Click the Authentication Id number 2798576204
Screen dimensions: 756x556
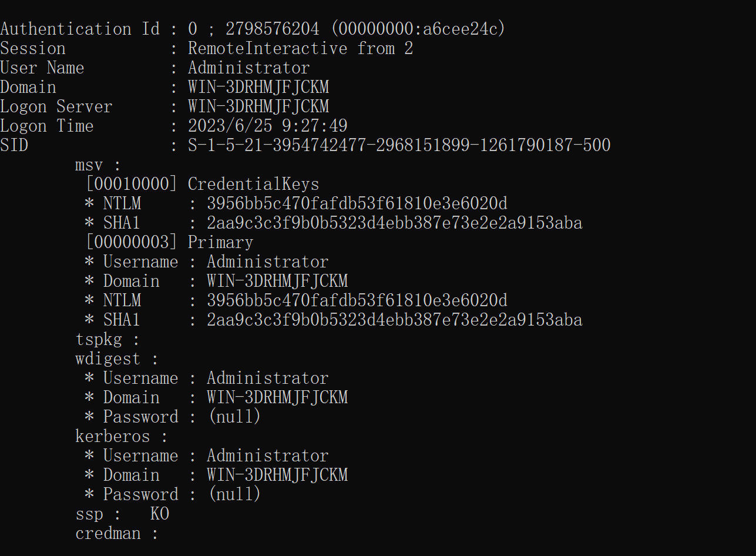(273, 29)
